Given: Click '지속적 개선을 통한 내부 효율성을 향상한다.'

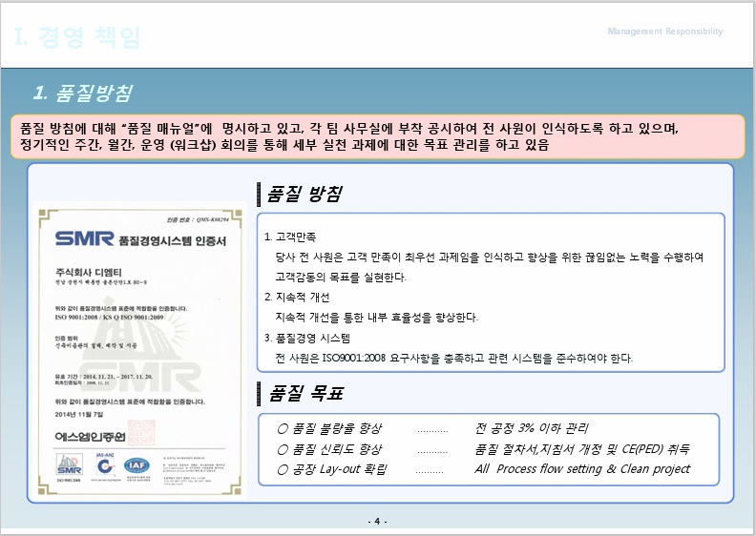Looking at the screenshot, I should click(x=376, y=318).
